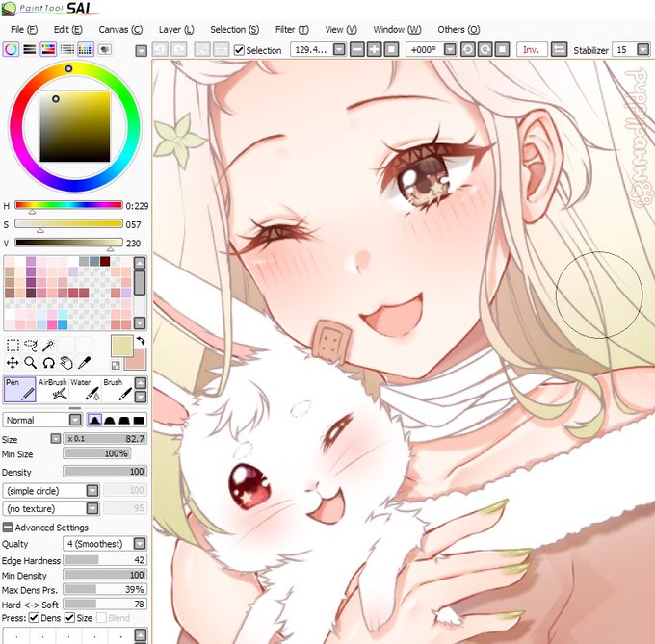The height and width of the screenshot is (644, 655).
Task: Select the Hand pan tool
Action: 66,363
